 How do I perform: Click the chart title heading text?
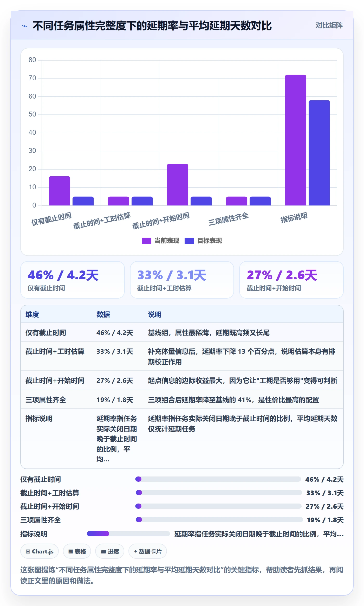tap(152, 26)
